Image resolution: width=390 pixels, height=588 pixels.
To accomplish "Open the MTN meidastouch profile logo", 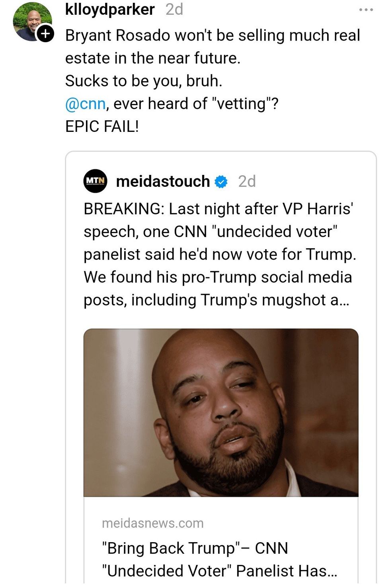I will pyautogui.click(x=96, y=181).
